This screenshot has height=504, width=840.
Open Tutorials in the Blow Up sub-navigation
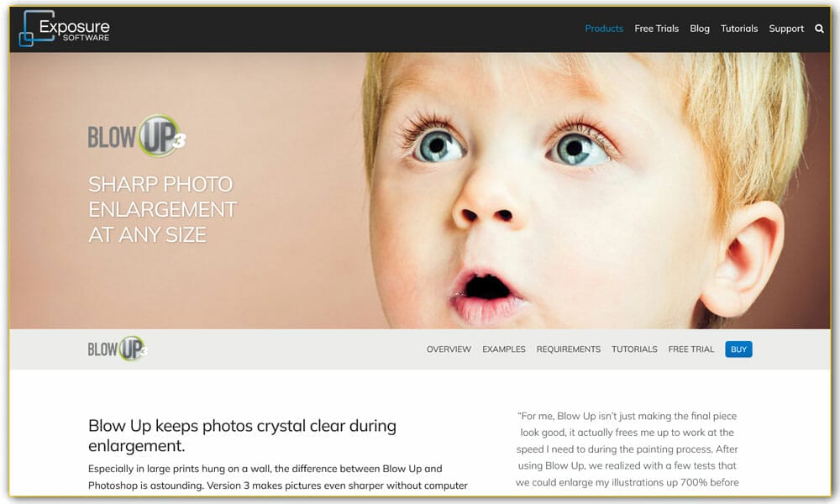coord(634,349)
